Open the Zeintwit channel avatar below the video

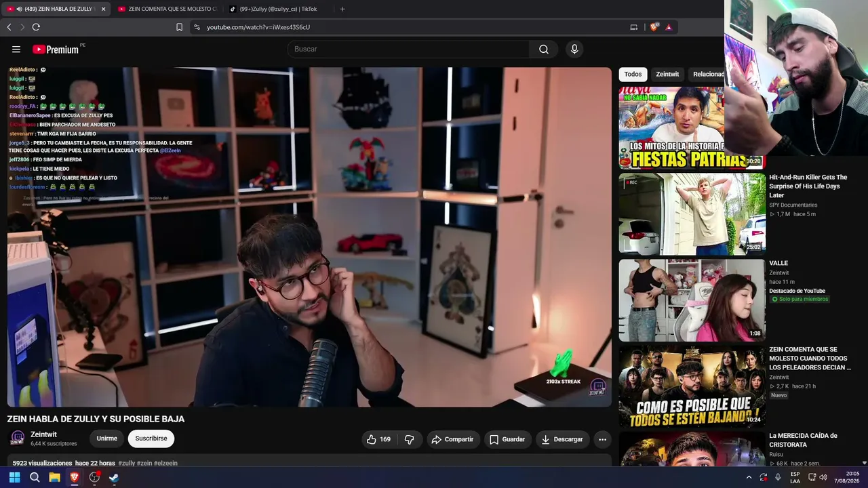coord(18,438)
